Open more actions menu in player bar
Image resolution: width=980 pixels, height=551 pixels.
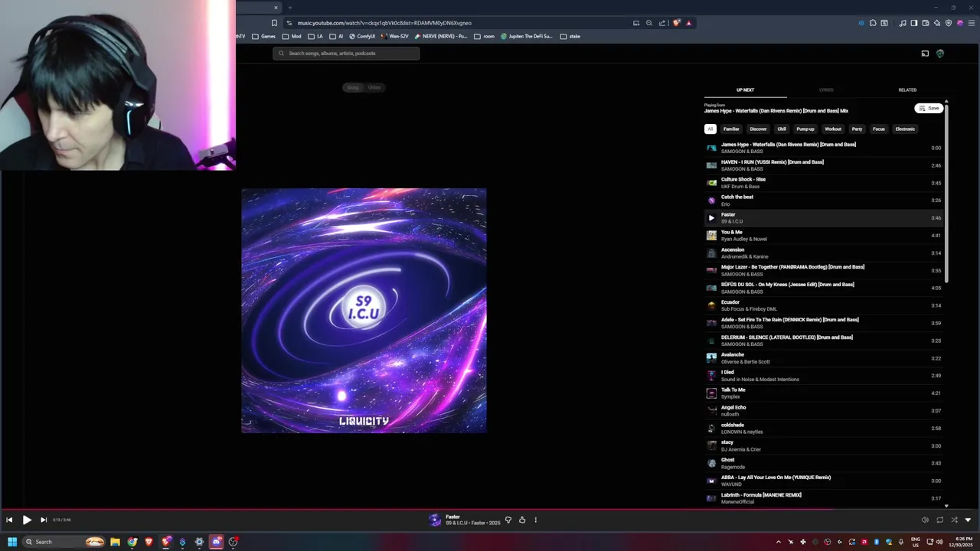[536, 520]
